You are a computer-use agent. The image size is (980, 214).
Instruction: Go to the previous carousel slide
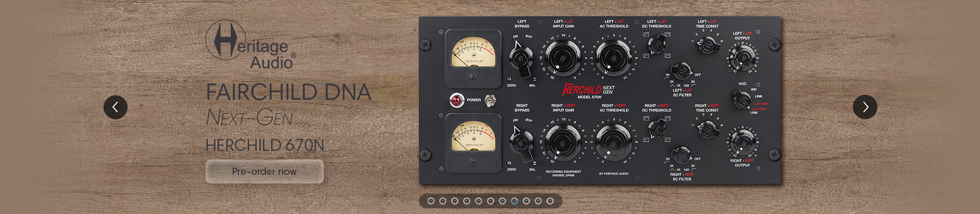pos(115,108)
